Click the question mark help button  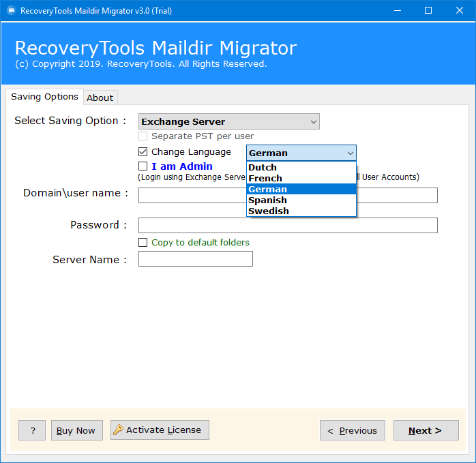[32, 430]
